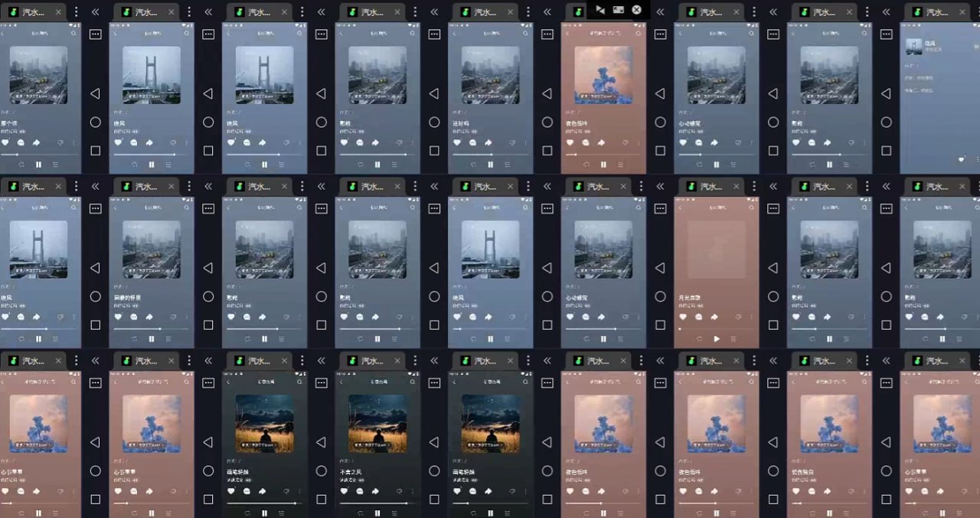
Task: Pause the song "忧伤独白"
Action: (829, 513)
